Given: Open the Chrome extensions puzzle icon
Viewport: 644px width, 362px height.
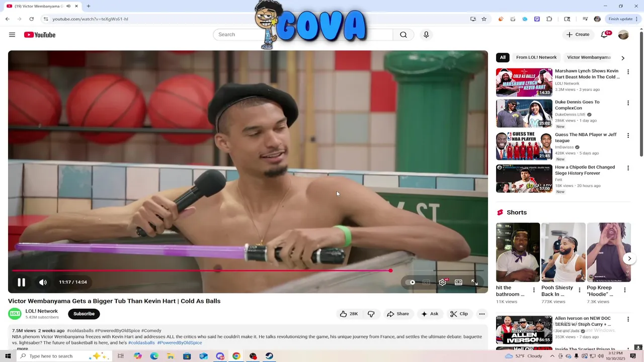Looking at the screenshot, I should click(549, 19).
